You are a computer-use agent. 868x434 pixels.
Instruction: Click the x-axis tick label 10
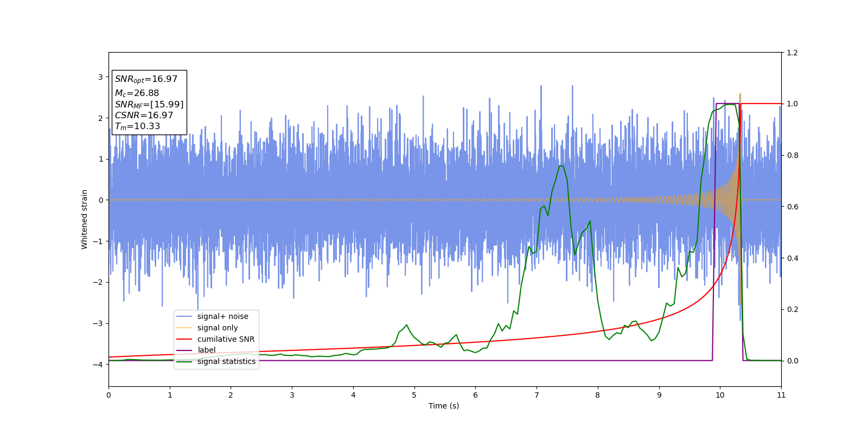click(720, 395)
